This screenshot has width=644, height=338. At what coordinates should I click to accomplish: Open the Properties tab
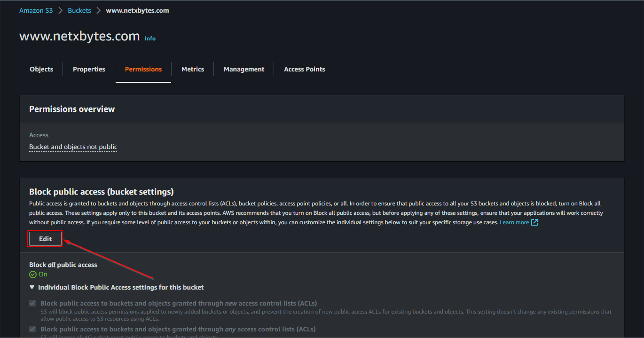(89, 69)
